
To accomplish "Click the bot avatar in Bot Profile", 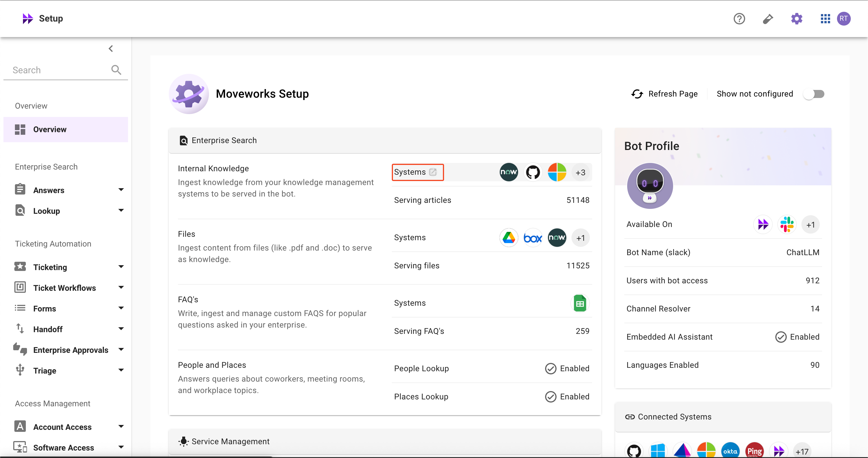I will [x=650, y=186].
